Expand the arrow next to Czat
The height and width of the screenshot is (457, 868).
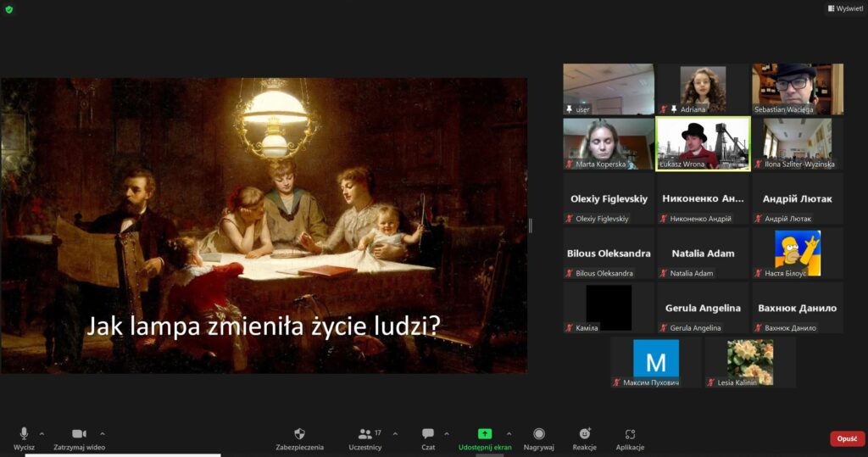pyautogui.click(x=447, y=433)
